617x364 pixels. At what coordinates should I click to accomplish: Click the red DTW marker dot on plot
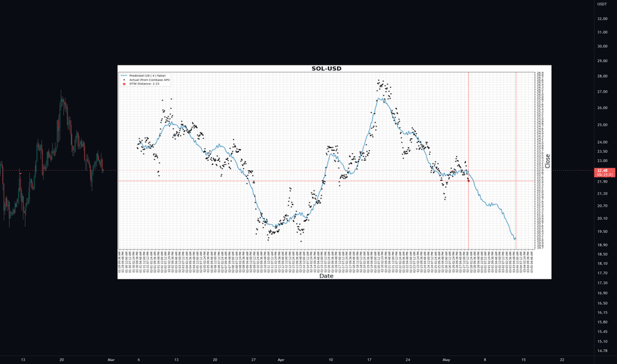pyautogui.click(x=468, y=181)
